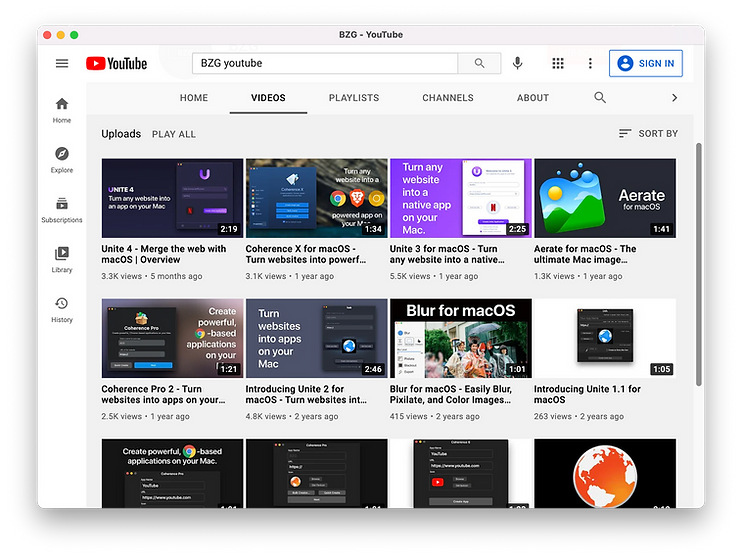The width and height of the screenshot is (742, 558).
Task: Open the Aerate for macOS thumbnail
Action: [x=605, y=198]
